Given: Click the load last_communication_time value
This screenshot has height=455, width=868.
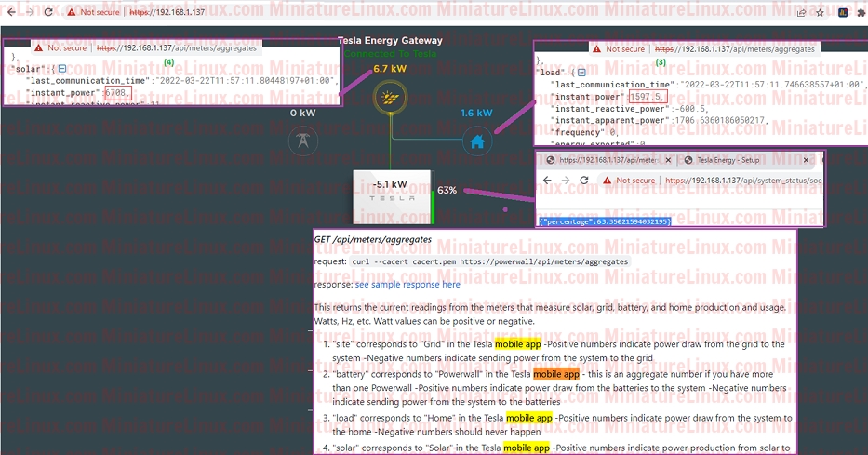Looking at the screenshot, I should click(770, 85).
